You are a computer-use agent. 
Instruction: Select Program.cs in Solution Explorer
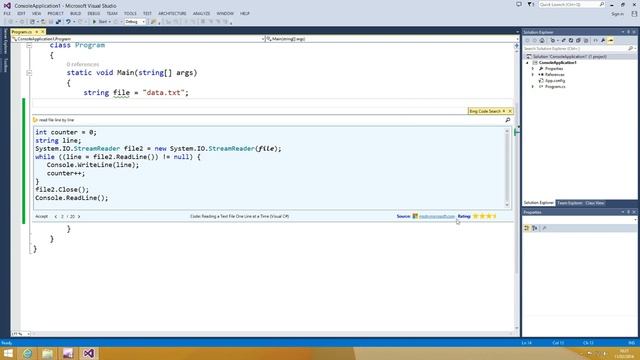pos(555,87)
